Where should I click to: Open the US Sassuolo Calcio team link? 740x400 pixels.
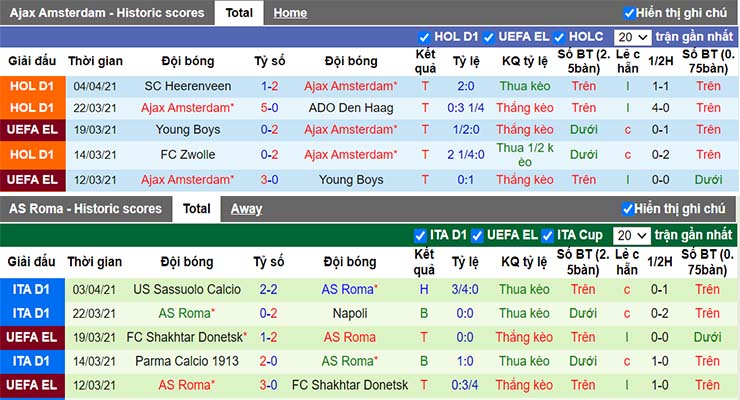(186, 289)
